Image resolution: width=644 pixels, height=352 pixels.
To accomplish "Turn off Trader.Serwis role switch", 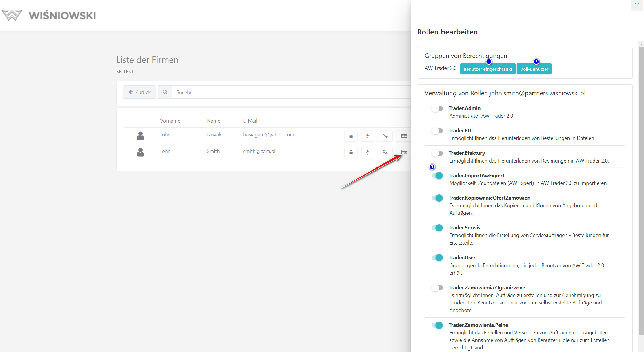I will [x=437, y=228].
